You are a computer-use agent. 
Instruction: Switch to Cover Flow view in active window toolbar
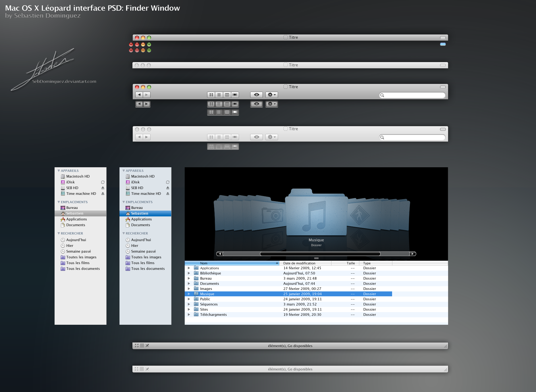click(235, 95)
